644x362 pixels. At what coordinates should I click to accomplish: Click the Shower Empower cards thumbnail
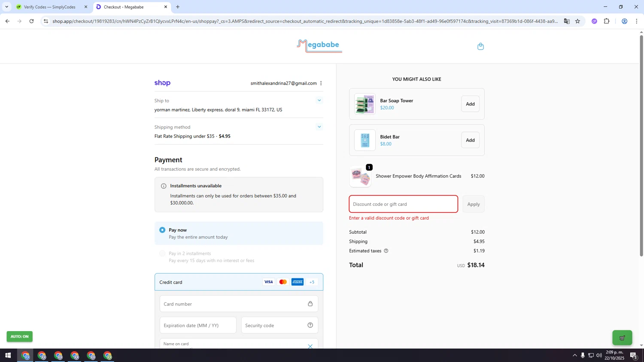(x=360, y=177)
